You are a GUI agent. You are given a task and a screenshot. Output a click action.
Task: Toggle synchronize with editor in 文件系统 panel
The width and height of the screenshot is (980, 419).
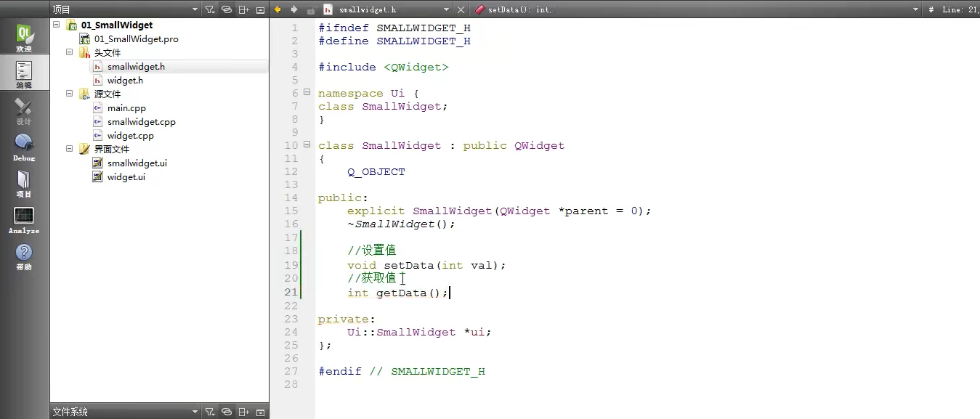(x=227, y=412)
